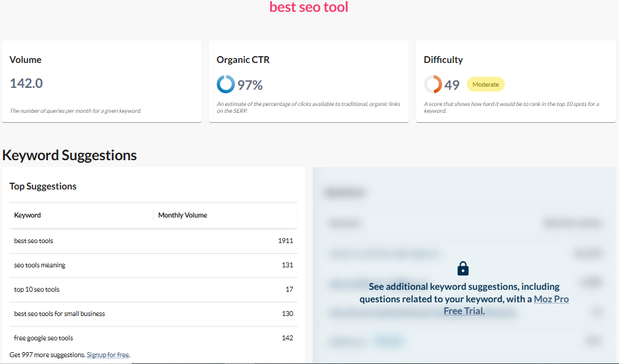
Task: Click the Signup for free link
Action: 108,355
